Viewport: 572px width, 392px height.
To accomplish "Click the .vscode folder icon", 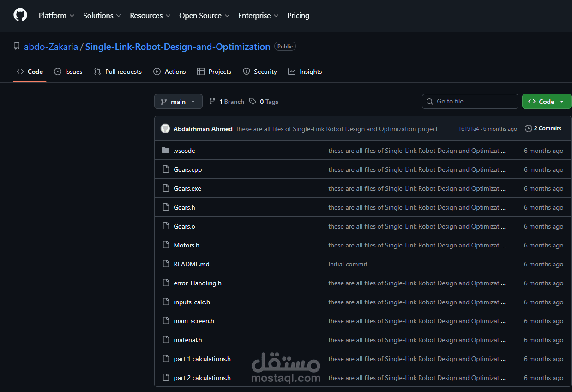I will (x=166, y=151).
